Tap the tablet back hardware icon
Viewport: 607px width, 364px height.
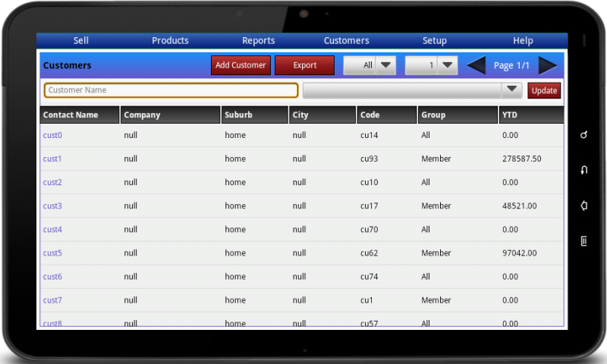click(583, 170)
